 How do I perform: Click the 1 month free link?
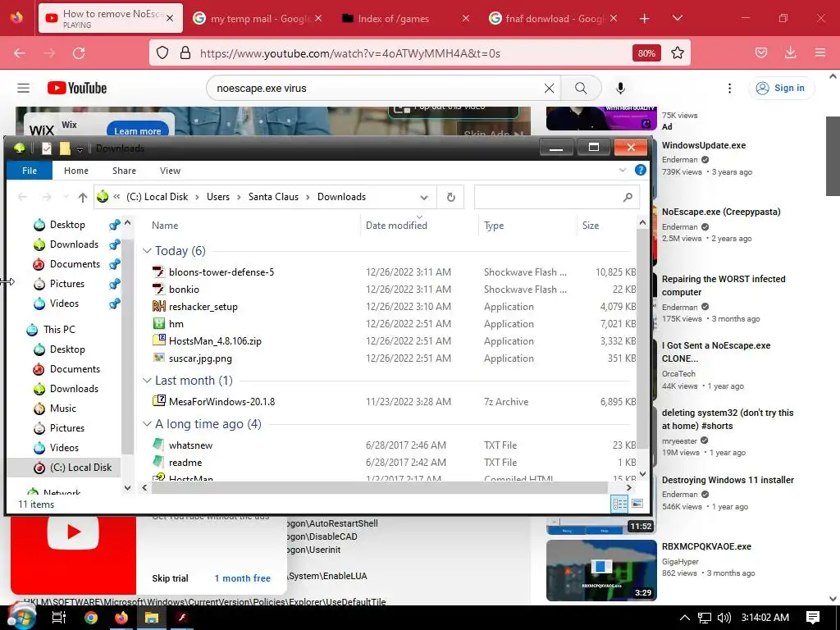242,578
